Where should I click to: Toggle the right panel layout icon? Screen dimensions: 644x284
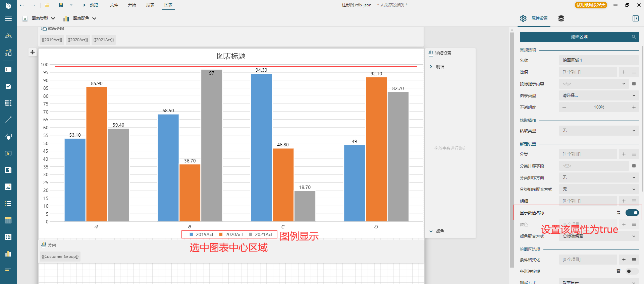(635, 18)
